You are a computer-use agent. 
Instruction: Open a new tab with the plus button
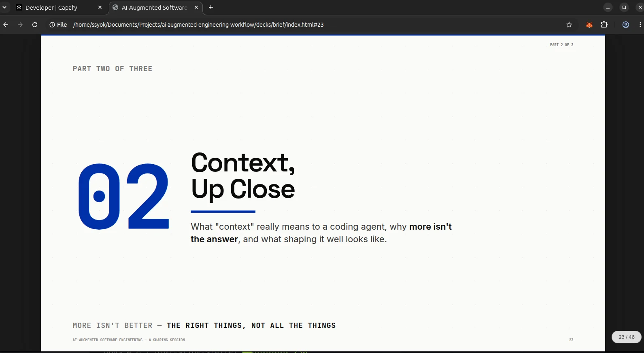211,7
